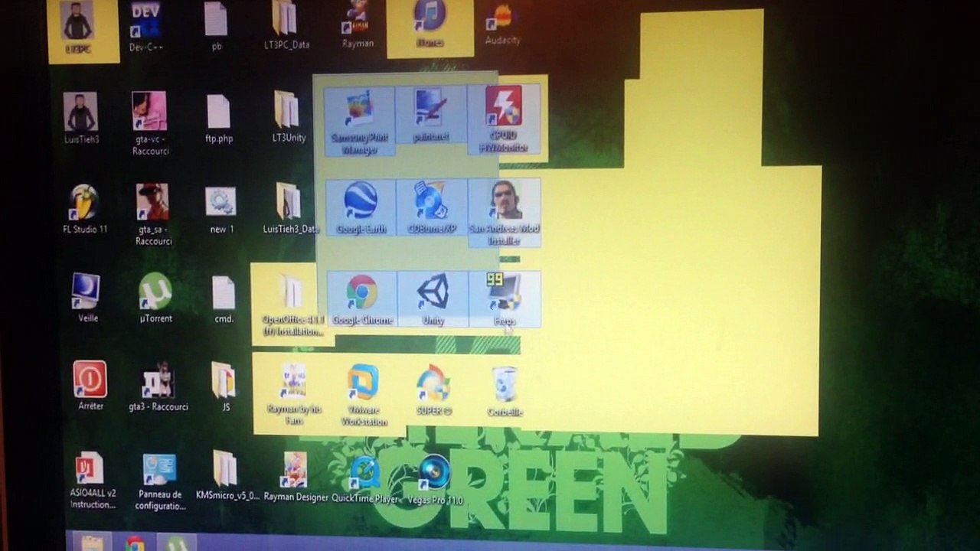This screenshot has width=980, height=551.
Task: Click the Google Chrome desktop shortcut
Action: 361,299
